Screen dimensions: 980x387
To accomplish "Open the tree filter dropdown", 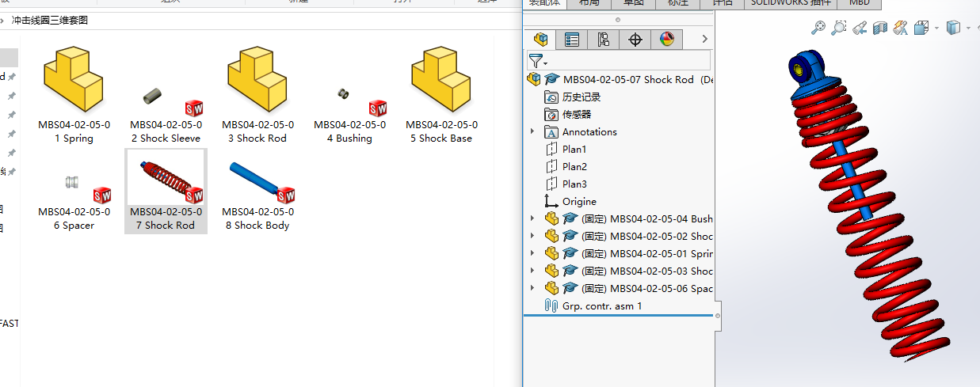I will click(538, 61).
